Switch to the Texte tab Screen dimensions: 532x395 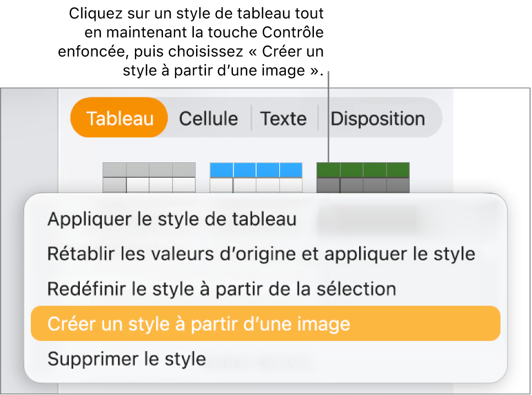pos(284,118)
